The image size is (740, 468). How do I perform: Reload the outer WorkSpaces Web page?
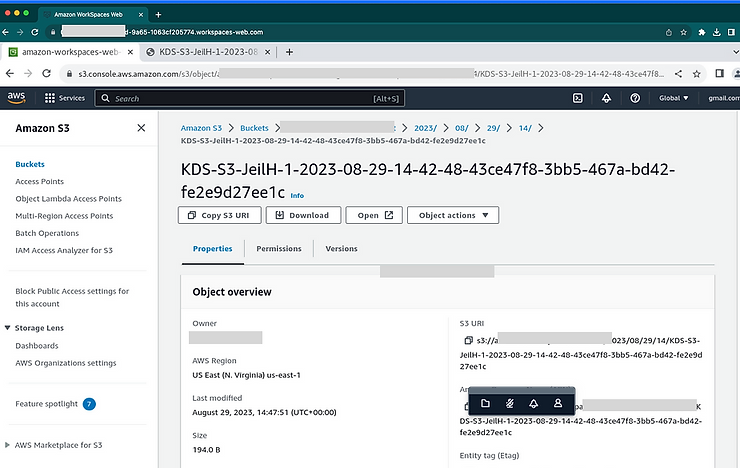(34, 32)
